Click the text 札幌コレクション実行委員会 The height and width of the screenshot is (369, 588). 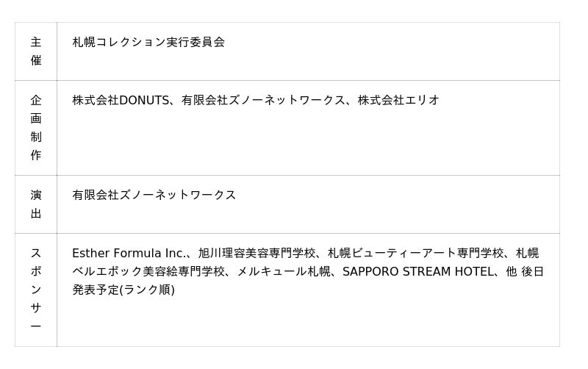(148, 42)
